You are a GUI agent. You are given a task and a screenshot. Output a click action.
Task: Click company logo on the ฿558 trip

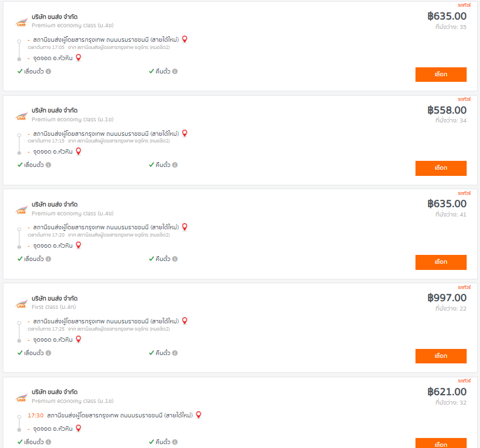pyautogui.click(x=22, y=117)
